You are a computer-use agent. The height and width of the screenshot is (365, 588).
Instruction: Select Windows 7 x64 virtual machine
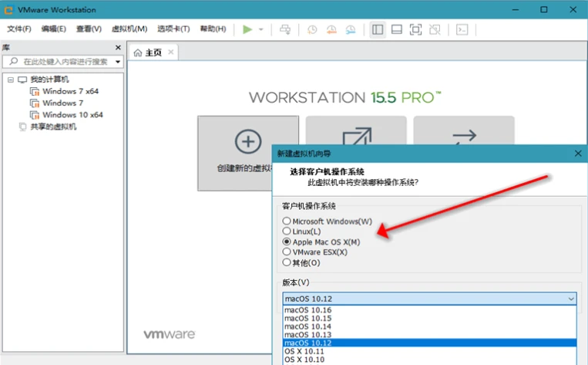tap(70, 91)
